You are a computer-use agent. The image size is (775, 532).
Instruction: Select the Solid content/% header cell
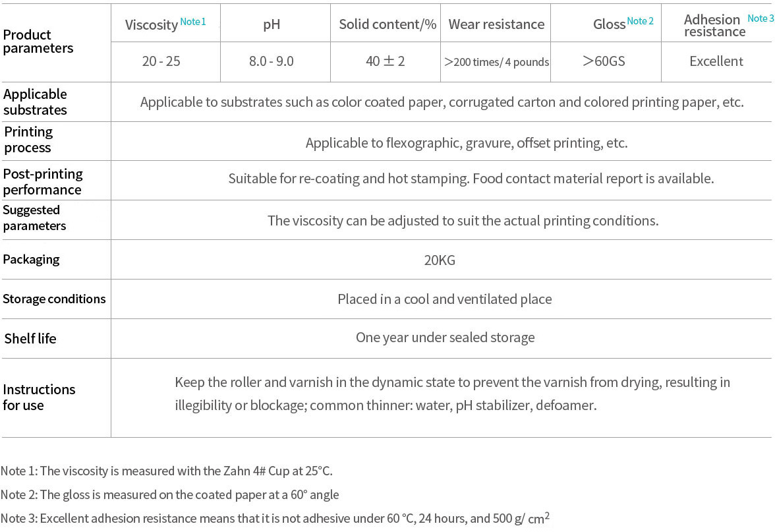(387, 25)
